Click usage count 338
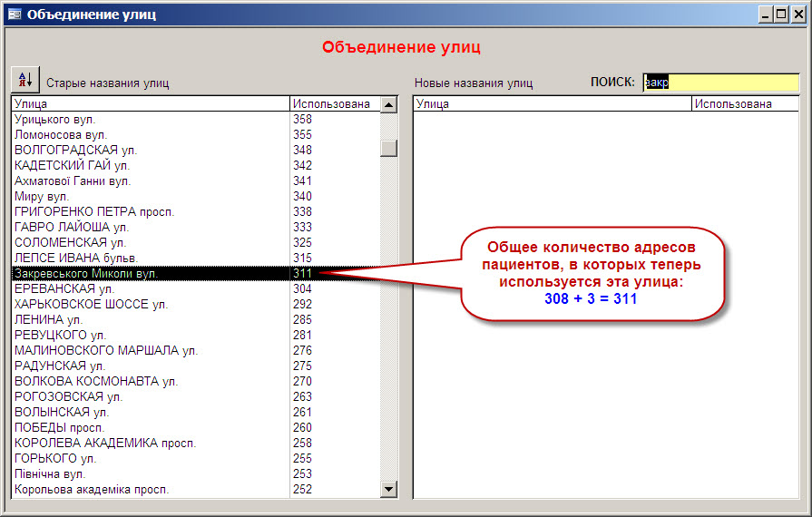Screen dimensions: 812x517 click(302, 211)
